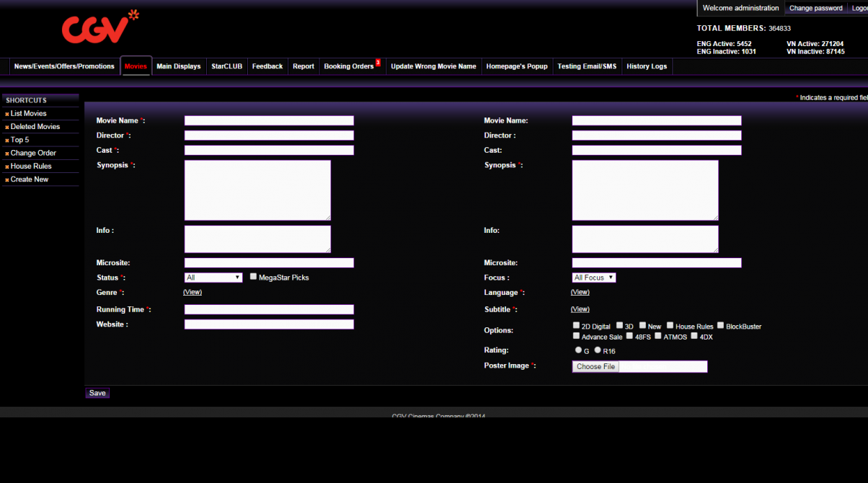Image resolution: width=868 pixels, height=483 pixels.
Task: Click the left Movie Name input field
Action: (x=269, y=120)
